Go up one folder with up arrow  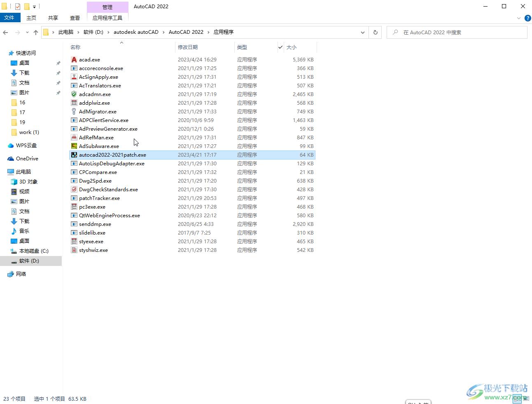point(36,32)
